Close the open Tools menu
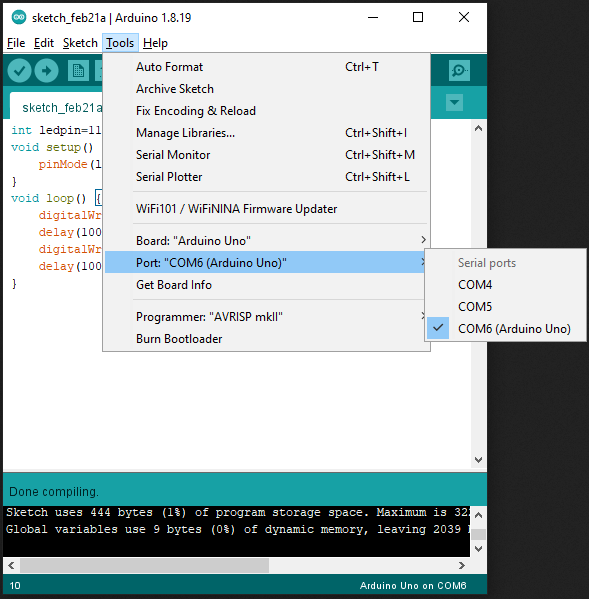The height and width of the screenshot is (599, 589). [120, 43]
